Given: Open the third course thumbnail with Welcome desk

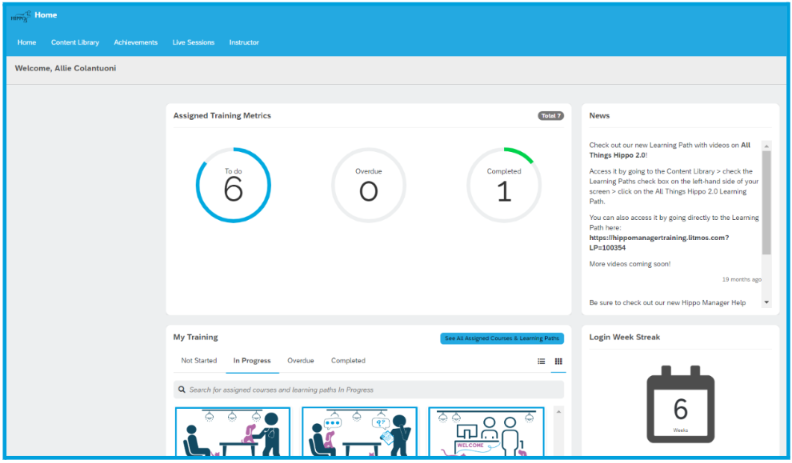Looking at the screenshot, I should [486, 432].
